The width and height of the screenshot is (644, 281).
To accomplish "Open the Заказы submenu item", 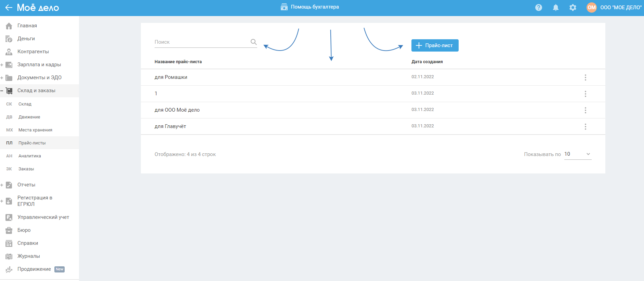I will 26,169.
